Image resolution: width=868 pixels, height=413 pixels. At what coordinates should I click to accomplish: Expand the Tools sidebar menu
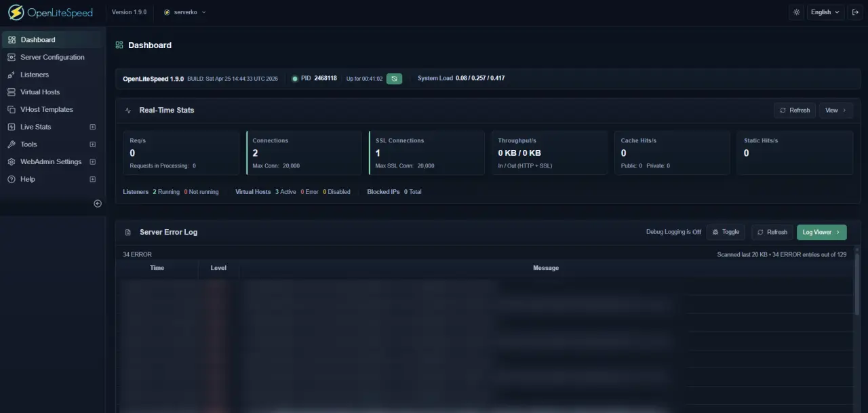28,144
